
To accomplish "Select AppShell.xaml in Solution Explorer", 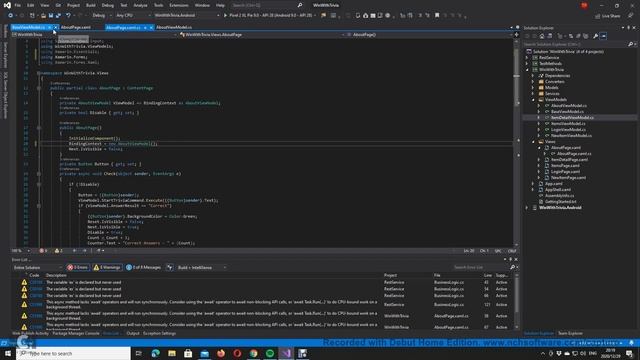I will pos(558,189).
